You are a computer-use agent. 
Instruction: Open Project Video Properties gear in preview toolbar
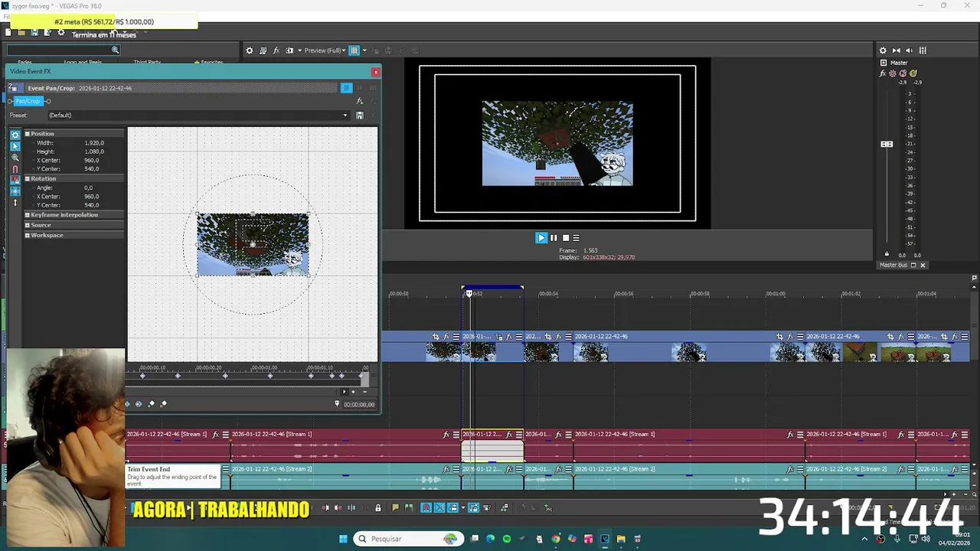(x=250, y=51)
